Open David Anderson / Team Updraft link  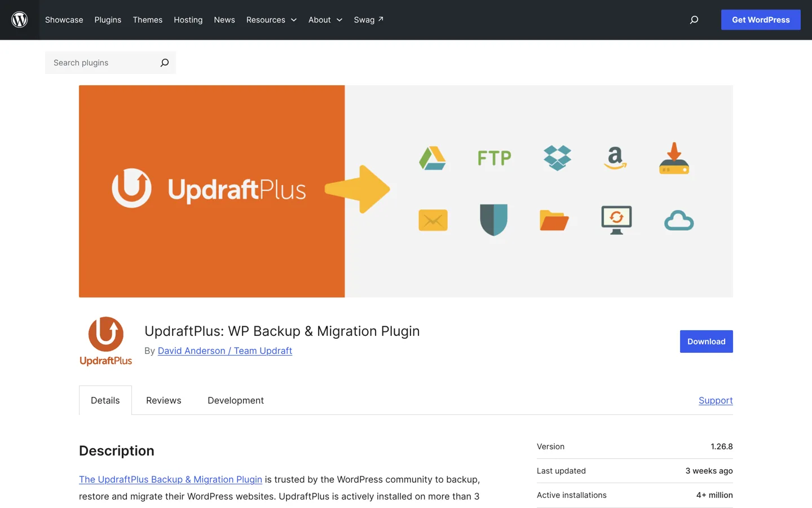point(225,351)
